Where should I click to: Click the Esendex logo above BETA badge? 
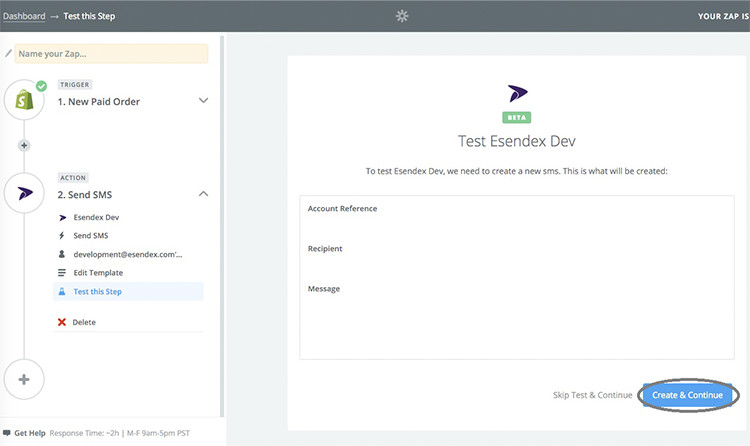tap(518, 94)
